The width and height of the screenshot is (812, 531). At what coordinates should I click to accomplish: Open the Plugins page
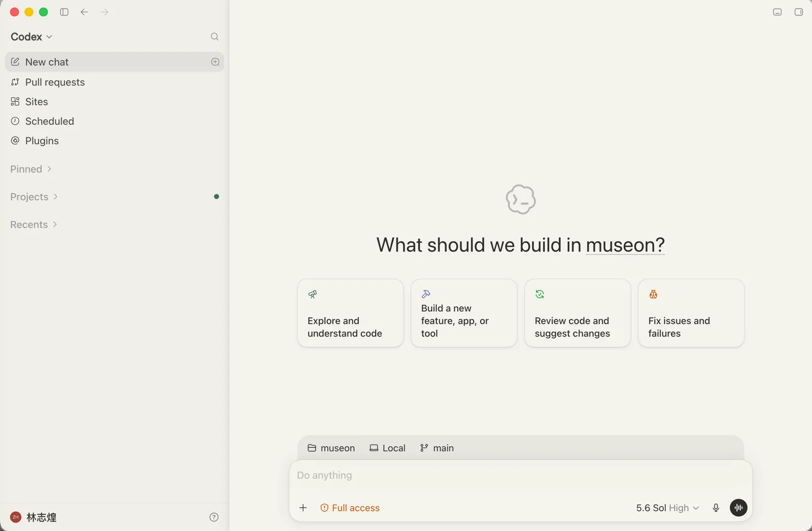click(114, 141)
